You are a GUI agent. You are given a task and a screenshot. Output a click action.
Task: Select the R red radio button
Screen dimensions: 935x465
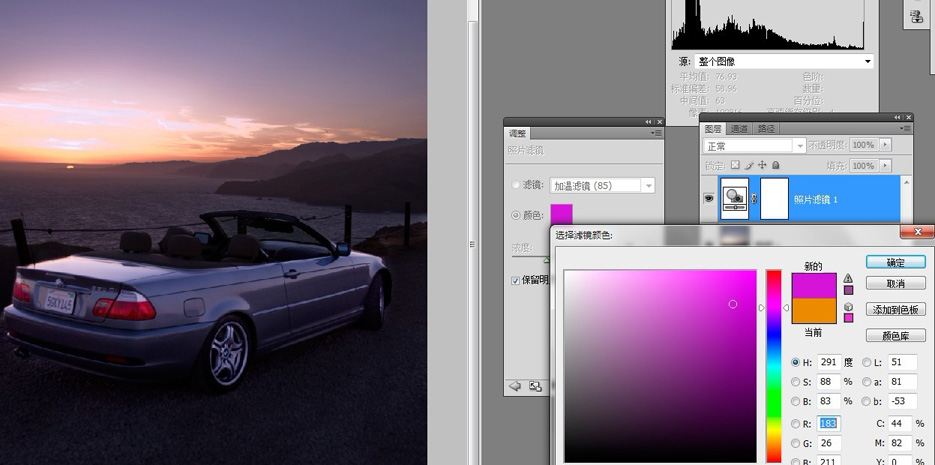[x=795, y=424]
